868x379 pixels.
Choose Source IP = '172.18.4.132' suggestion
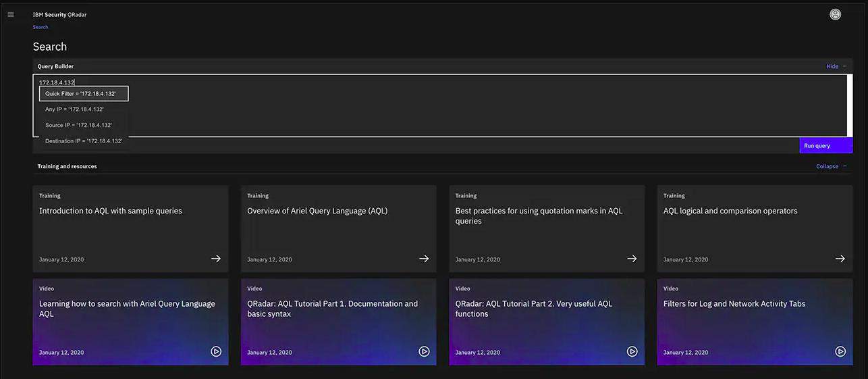click(x=84, y=125)
